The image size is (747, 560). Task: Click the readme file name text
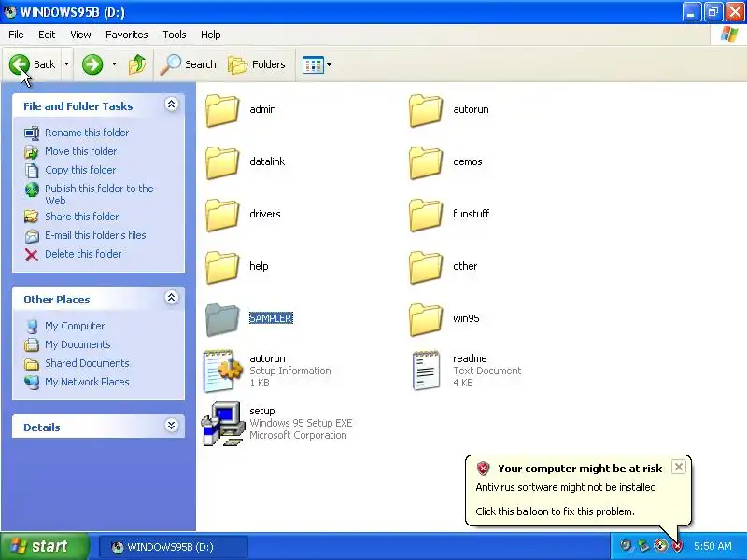click(470, 358)
